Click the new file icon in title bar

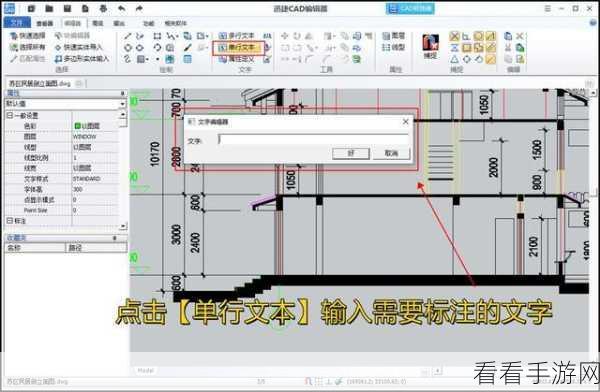pos(31,8)
